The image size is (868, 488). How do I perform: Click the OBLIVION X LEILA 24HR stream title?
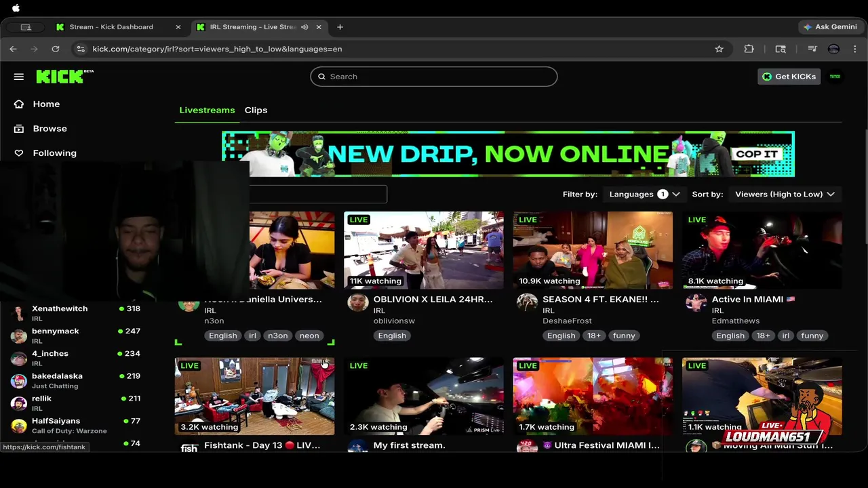pyautogui.click(x=433, y=299)
